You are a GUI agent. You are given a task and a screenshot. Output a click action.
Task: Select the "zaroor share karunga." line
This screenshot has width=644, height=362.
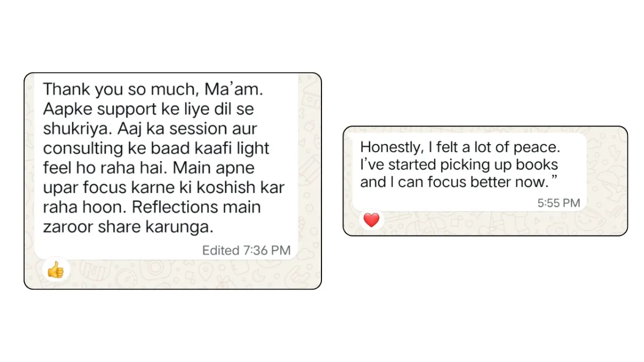pos(128,227)
